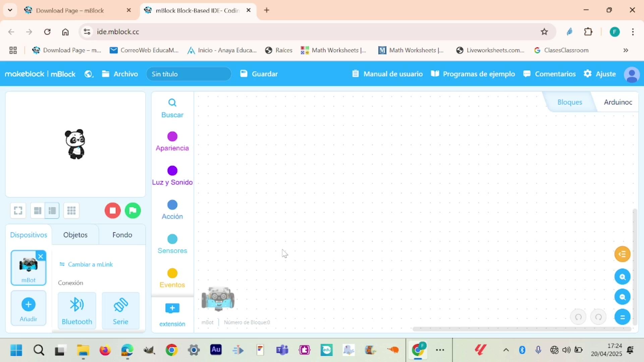The width and height of the screenshot is (644, 362).
Task: Switch to the Objetos tab
Action: pos(75,235)
